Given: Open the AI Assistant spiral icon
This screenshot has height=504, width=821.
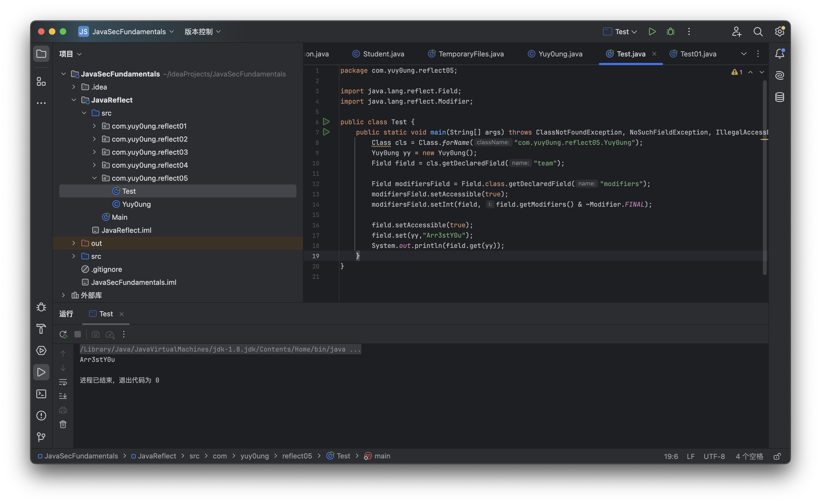Looking at the screenshot, I should [x=780, y=75].
